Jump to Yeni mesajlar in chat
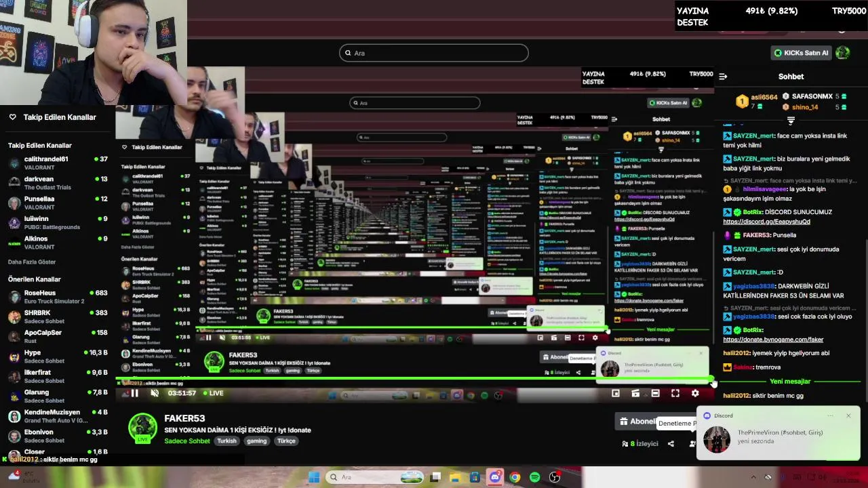Viewport: 868px width, 488px height. pos(790,382)
